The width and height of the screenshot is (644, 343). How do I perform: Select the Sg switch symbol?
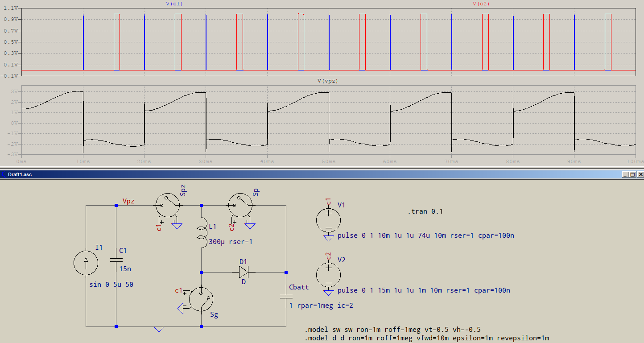coord(201,299)
